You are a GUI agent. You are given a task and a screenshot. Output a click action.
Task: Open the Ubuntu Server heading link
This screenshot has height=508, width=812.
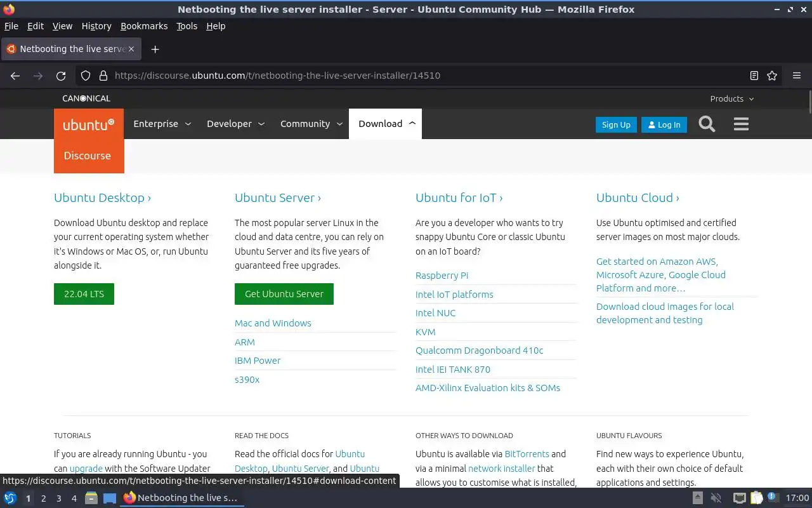[x=278, y=197]
